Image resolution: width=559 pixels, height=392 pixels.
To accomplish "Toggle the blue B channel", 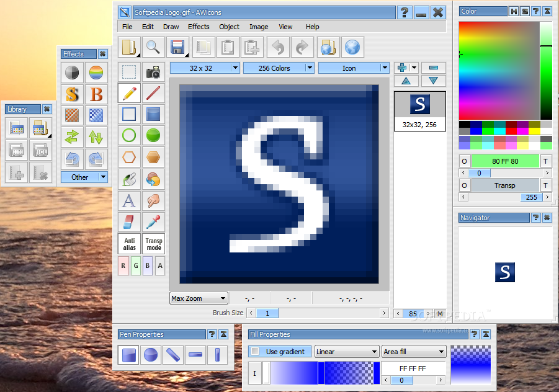I will tap(147, 265).
